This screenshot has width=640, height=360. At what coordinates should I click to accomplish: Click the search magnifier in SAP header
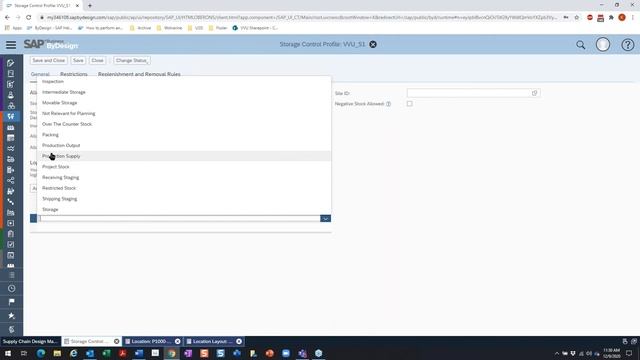[x=580, y=45]
